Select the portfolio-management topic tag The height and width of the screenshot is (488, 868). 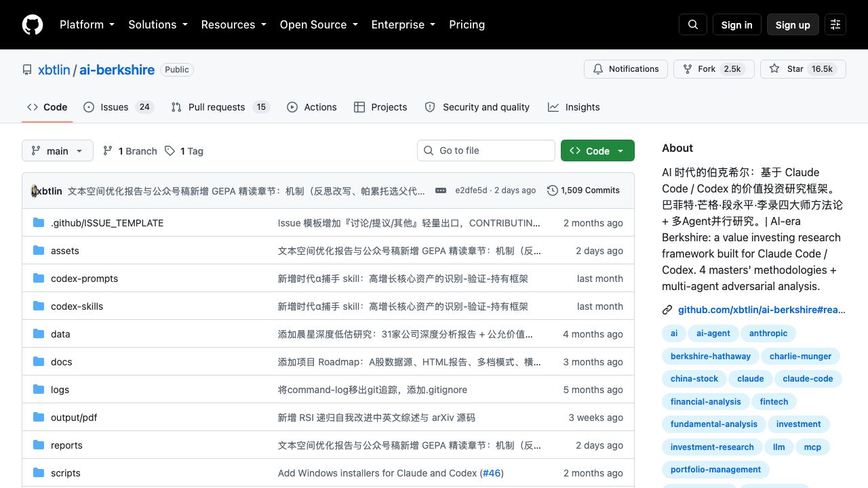tap(715, 470)
